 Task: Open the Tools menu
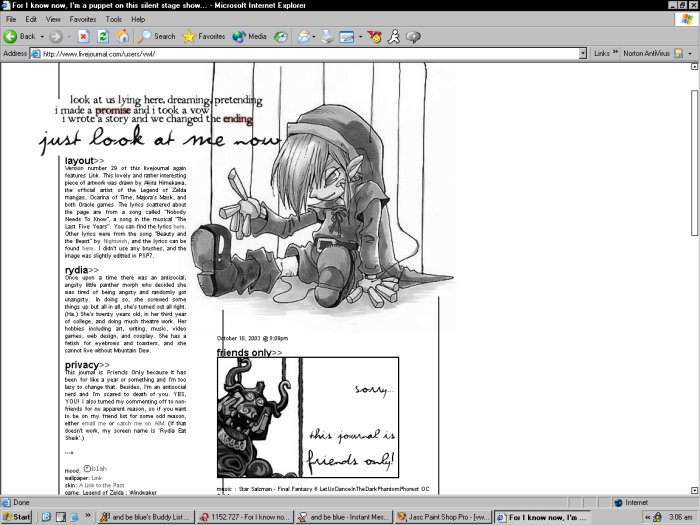click(x=113, y=20)
